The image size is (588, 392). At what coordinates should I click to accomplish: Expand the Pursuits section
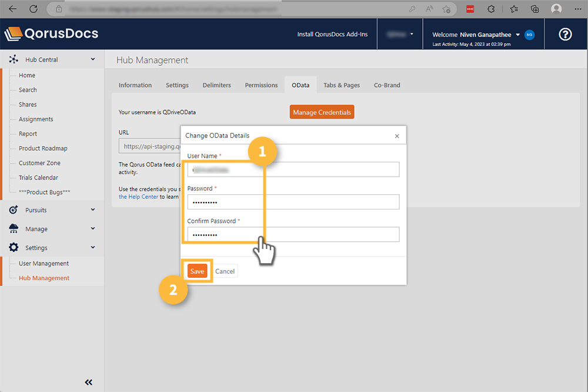click(93, 210)
